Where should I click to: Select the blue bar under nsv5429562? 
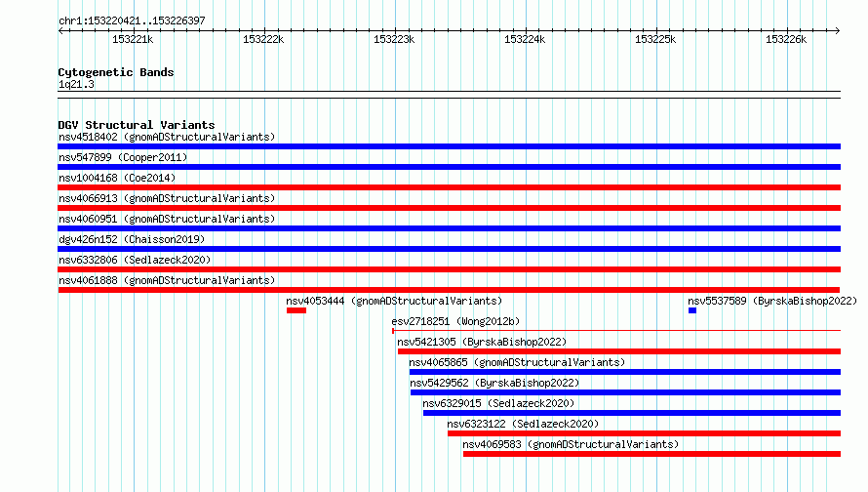coord(625,392)
